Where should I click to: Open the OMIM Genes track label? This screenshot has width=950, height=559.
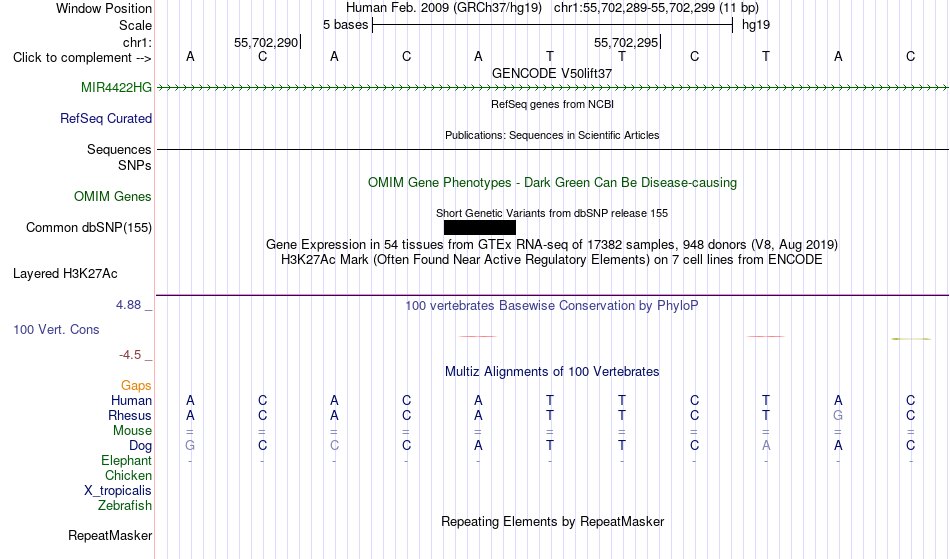pos(113,197)
